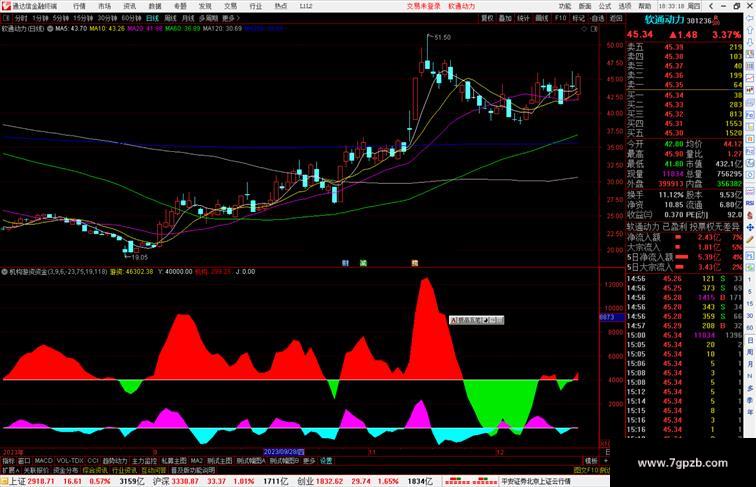Click the red figure icon beside 301236
The height and width of the screenshot is (487, 756).
click(x=716, y=20)
